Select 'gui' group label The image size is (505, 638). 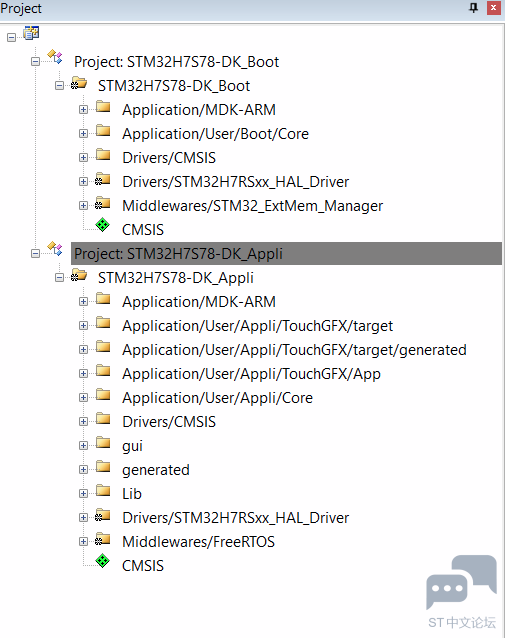[x=132, y=446]
